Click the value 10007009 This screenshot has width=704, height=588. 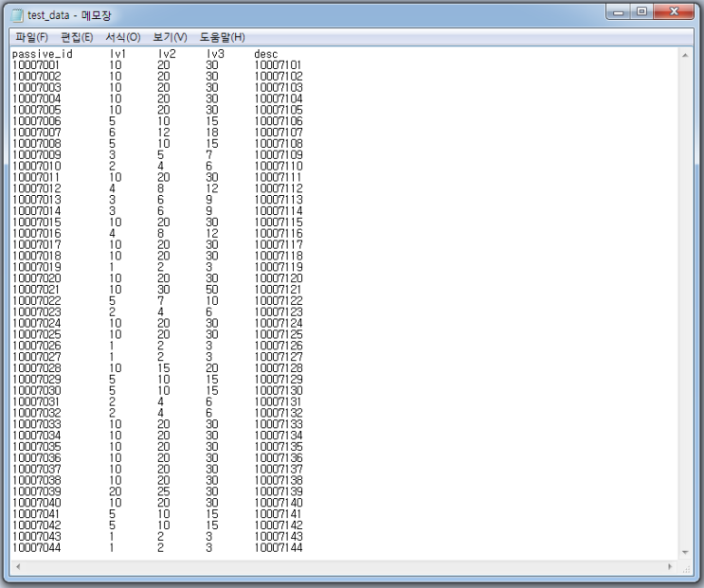pyautogui.click(x=36, y=154)
